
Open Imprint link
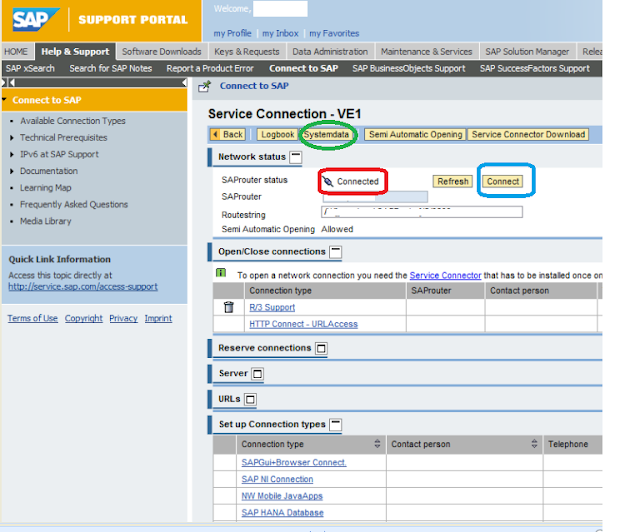tap(158, 318)
